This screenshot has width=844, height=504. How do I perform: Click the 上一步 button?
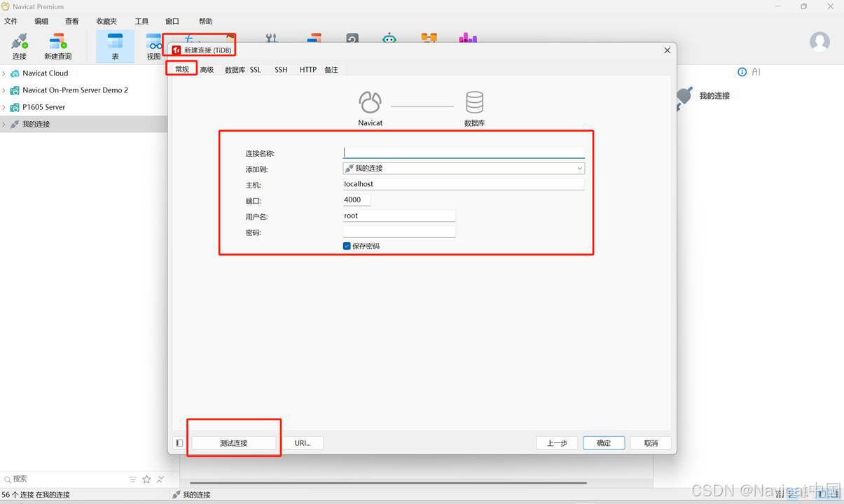[557, 443]
